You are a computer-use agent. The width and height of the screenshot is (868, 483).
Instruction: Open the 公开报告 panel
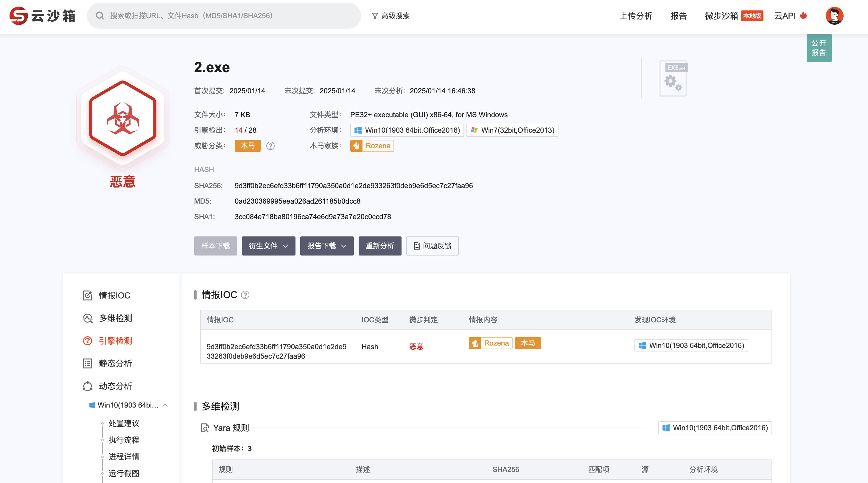click(x=819, y=48)
